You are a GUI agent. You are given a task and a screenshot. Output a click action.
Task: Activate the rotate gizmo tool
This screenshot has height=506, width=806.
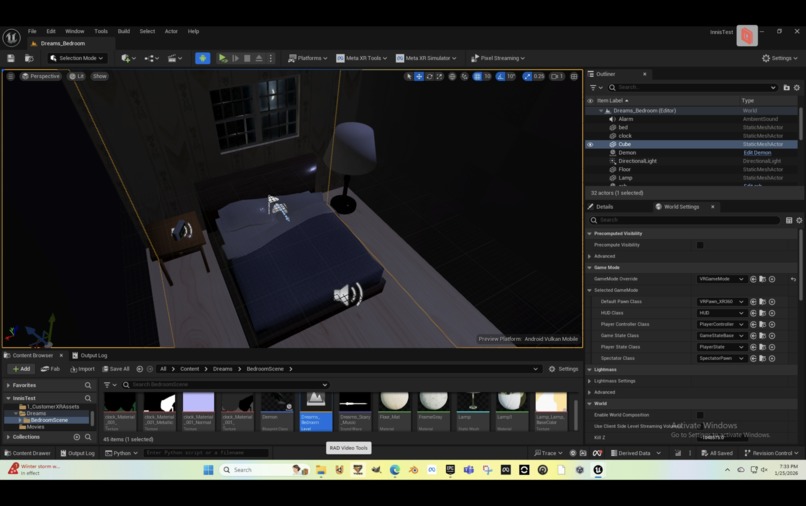point(429,76)
